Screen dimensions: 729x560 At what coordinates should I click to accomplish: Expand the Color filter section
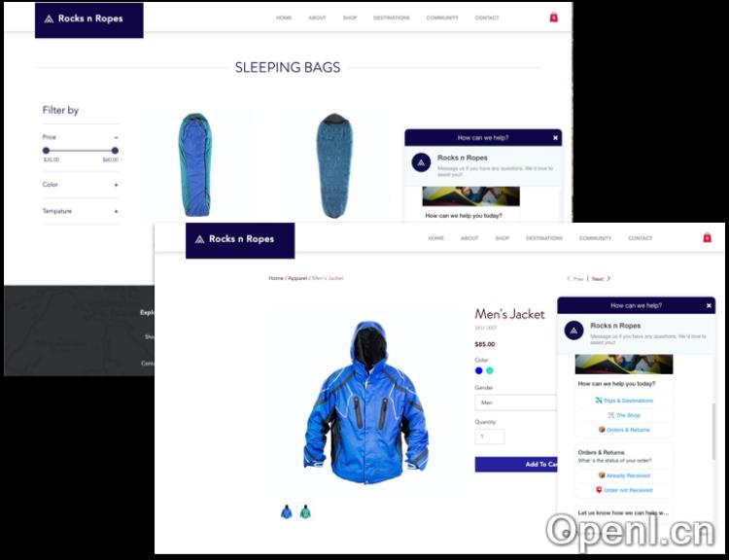(x=116, y=185)
